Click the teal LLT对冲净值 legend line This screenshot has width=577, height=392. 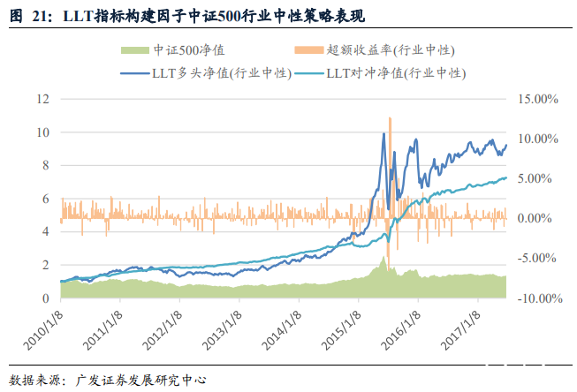[310, 73]
